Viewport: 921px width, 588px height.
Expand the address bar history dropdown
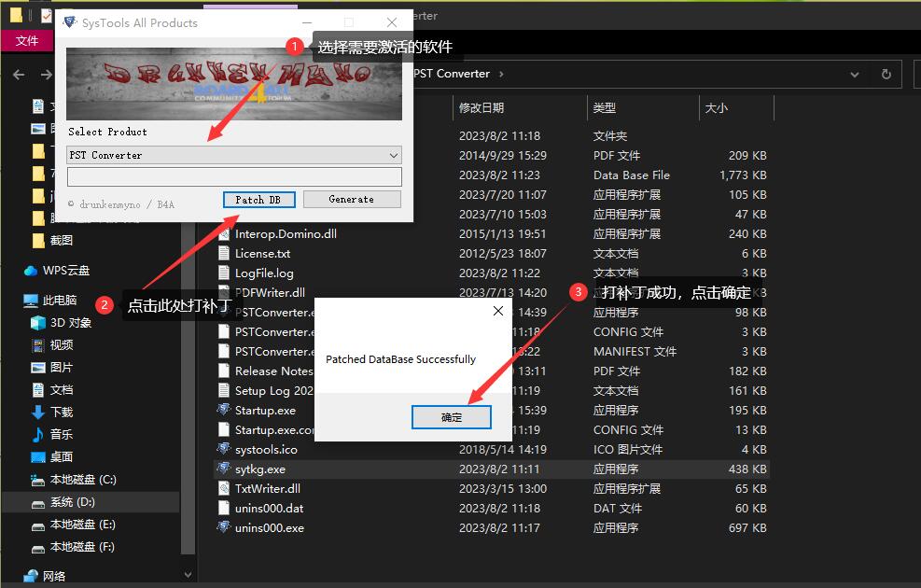855,74
